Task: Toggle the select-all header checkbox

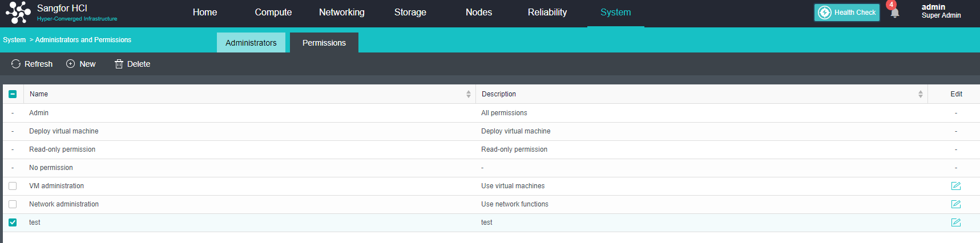Action: pyautogui.click(x=13, y=94)
